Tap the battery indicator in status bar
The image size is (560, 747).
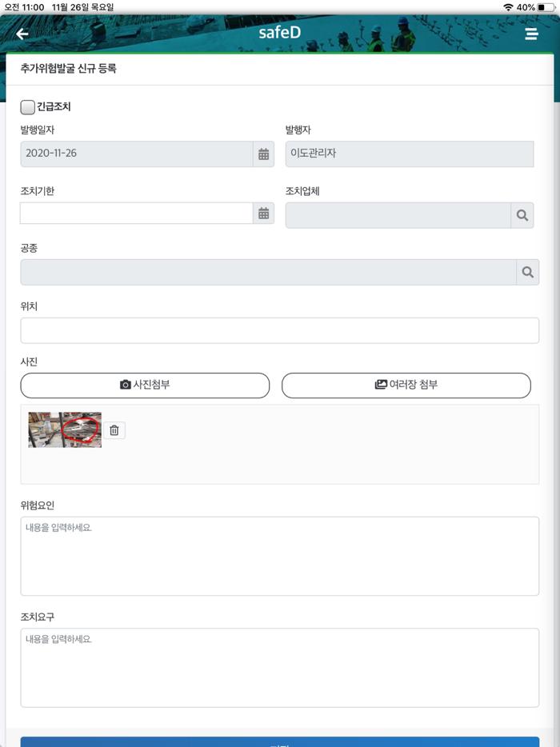tap(545, 6)
